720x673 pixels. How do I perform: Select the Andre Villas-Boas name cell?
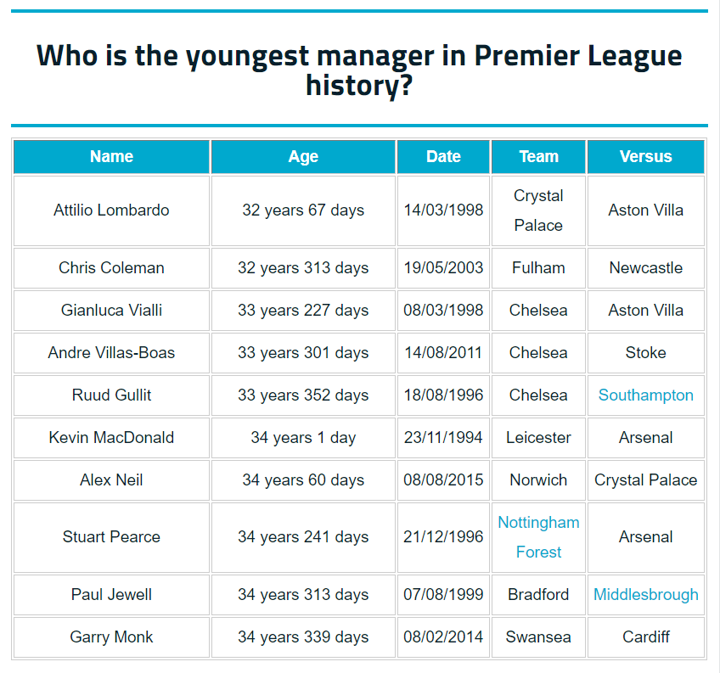pos(111,352)
